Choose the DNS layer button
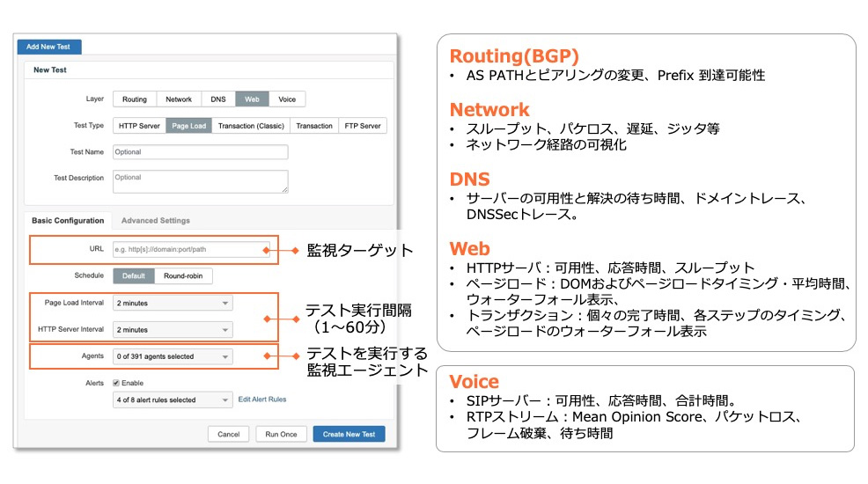 pyautogui.click(x=217, y=99)
